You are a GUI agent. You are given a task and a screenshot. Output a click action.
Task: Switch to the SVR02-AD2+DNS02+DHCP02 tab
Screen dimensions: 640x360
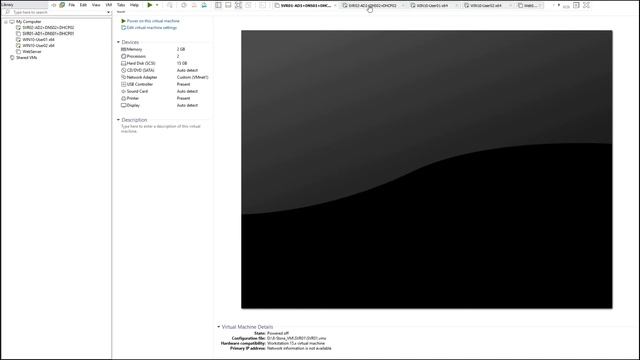point(372,6)
